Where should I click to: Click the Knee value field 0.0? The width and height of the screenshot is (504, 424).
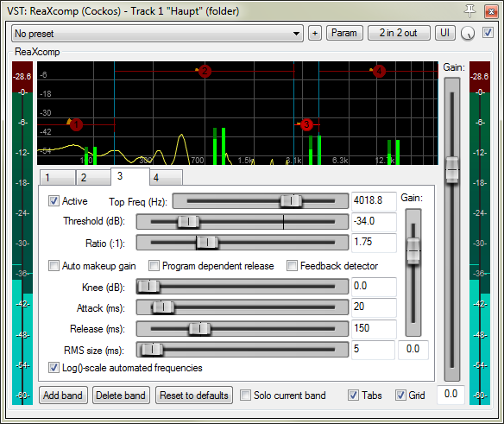(374, 287)
